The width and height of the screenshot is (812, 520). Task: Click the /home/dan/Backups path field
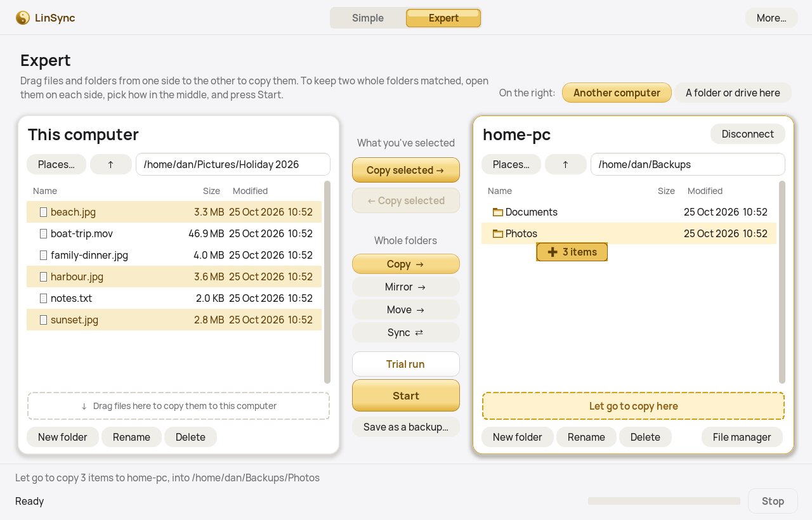(x=688, y=164)
